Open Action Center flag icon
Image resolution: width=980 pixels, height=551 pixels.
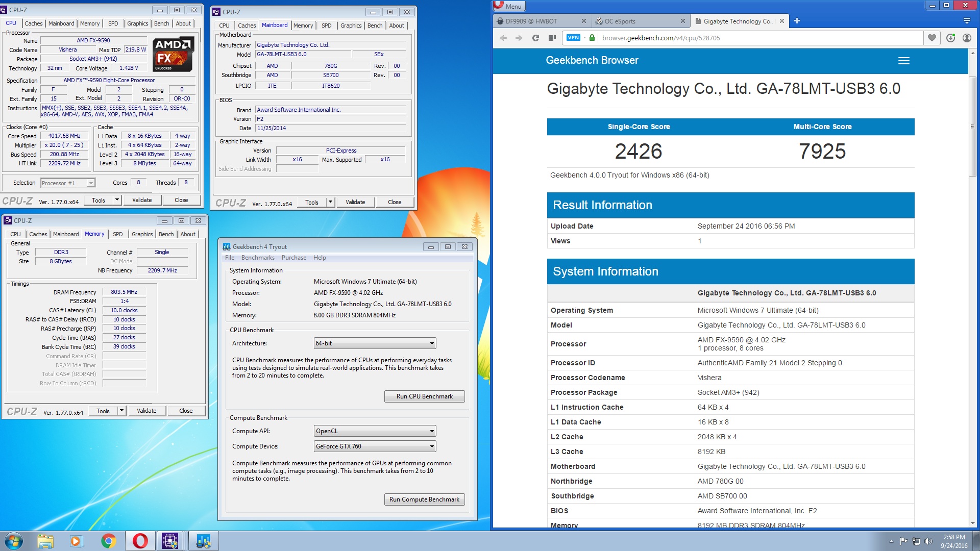tap(903, 541)
